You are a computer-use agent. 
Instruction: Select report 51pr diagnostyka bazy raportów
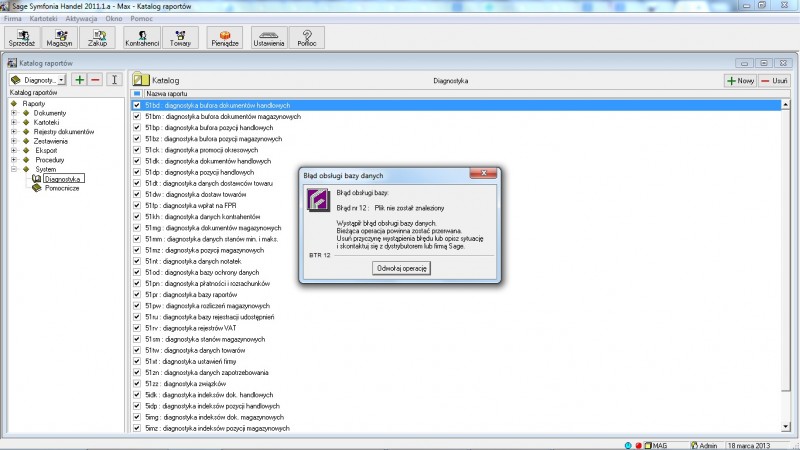191,294
